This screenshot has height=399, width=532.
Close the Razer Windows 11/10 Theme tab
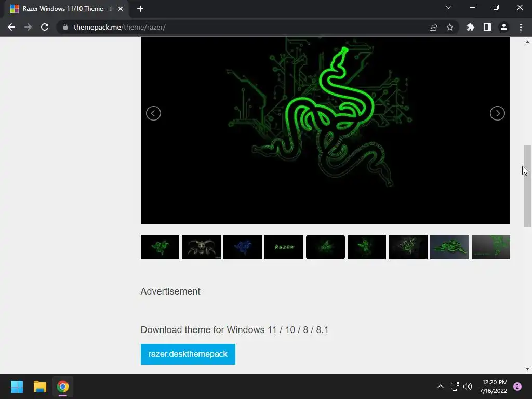pyautogui.click(x=121, y=9)
